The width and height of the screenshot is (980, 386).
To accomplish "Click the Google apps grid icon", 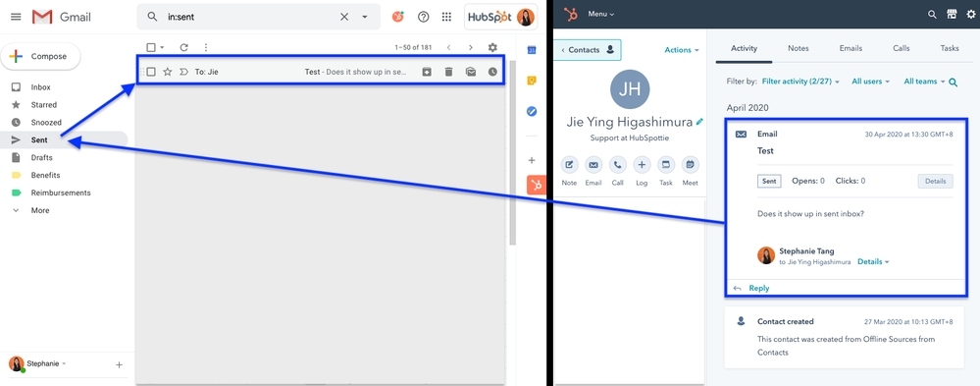I will coord(446,17).
